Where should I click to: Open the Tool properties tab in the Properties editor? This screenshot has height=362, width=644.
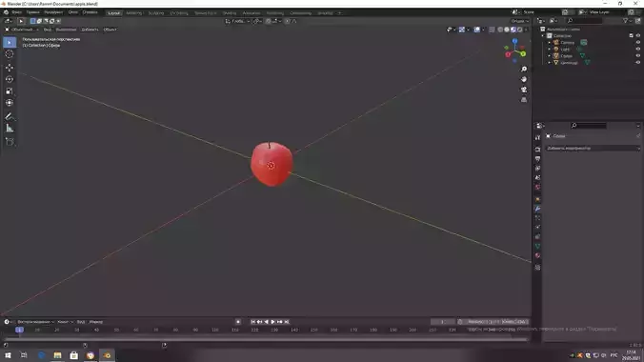(537, 138)
